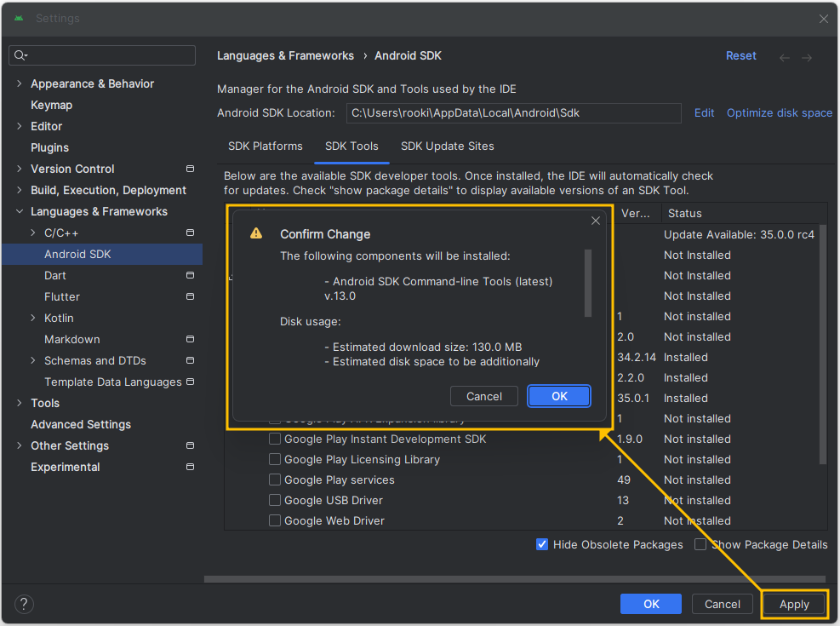Click the Android SDK Location path field
Viewport: 840px width, 626px height.
click(514, 113)
